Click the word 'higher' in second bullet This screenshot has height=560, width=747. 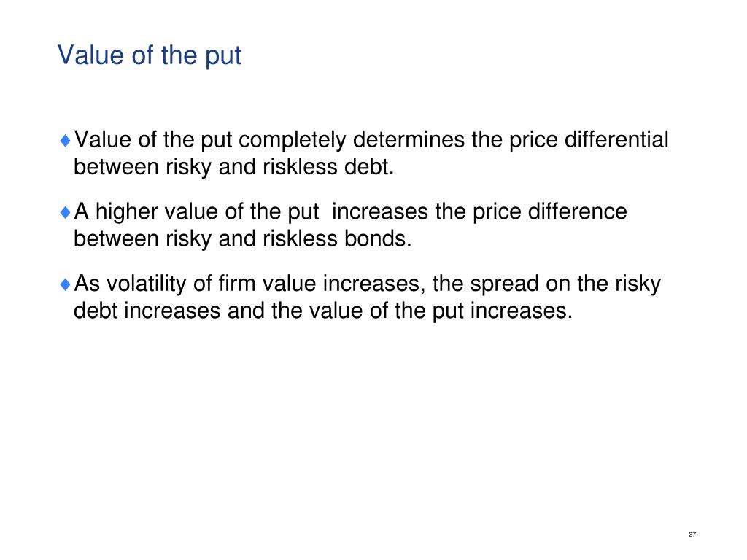pyautogui.click(x=126, y=212)
